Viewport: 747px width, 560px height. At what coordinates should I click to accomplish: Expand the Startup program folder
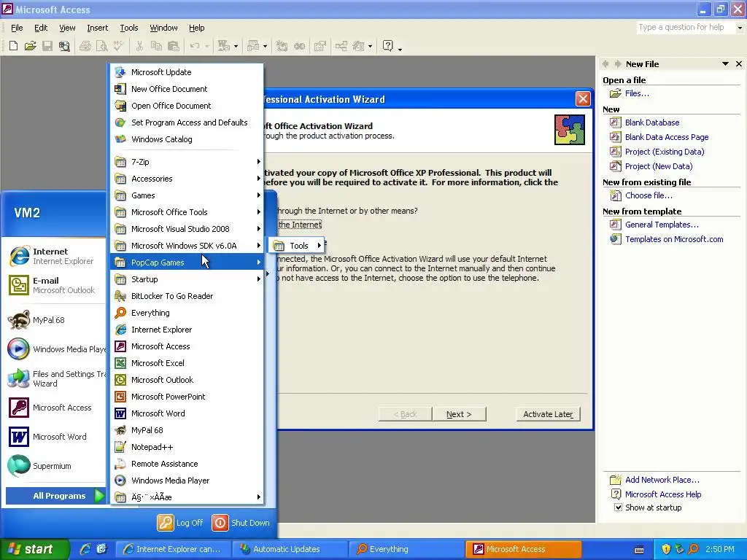[x=187, y=279]
